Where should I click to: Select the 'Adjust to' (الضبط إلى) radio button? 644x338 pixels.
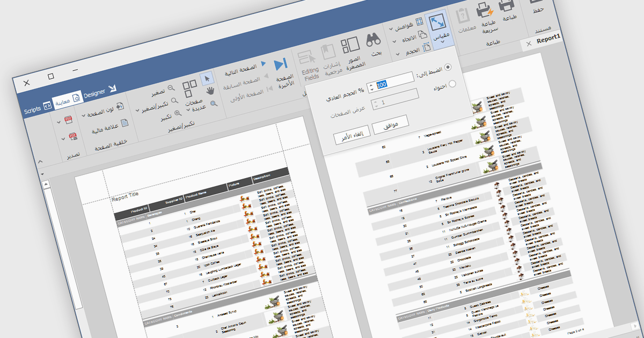point(449,67)
